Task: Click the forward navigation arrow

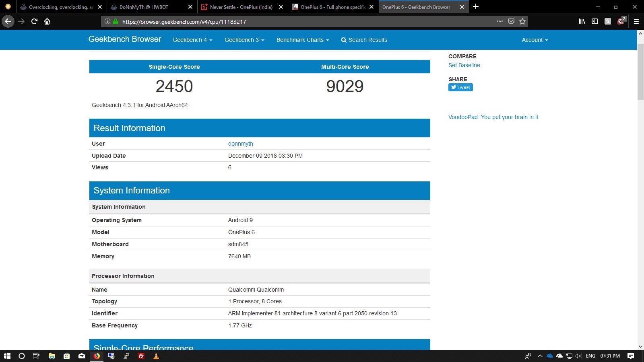Action: click(x=21, y=21)
